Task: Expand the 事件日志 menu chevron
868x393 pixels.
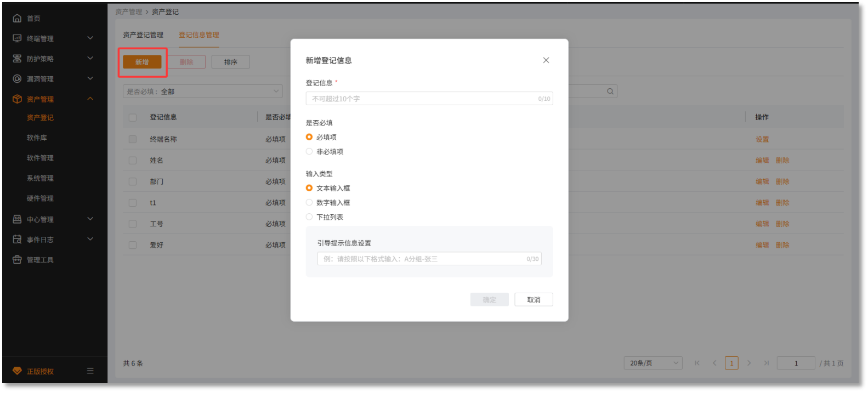Action: (90, 239)
